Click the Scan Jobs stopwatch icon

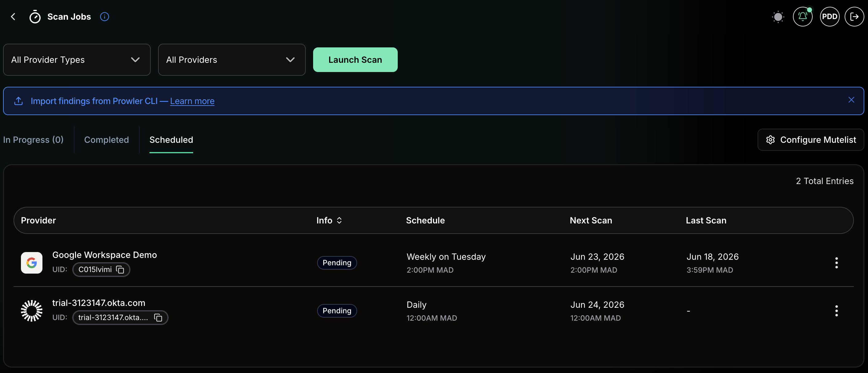35,17
